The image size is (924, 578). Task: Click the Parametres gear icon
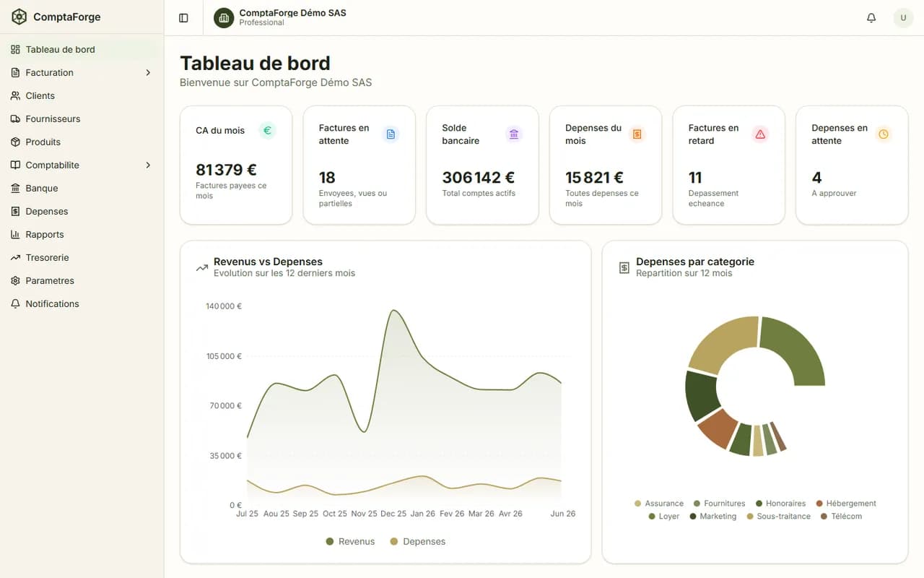point(16,281)
